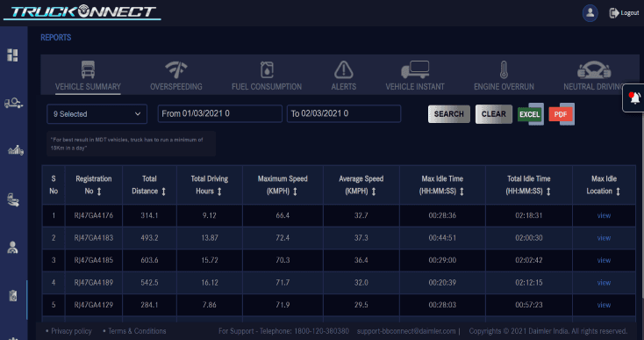Image resolution: width=644 pixels, height=340 pixels.
Task: Expand the 9 Selected vehicle dropdown
Action: (x=97, y=114)
